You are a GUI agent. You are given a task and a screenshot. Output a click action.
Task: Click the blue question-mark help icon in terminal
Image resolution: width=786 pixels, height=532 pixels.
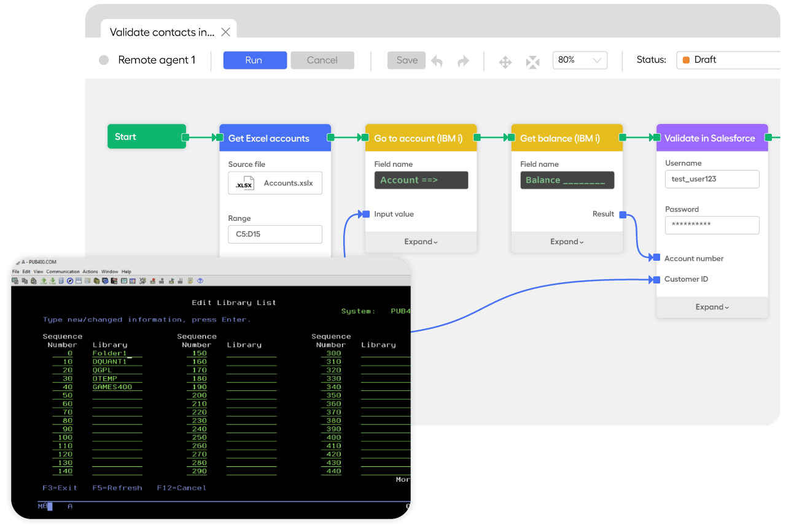pos(200,281)
